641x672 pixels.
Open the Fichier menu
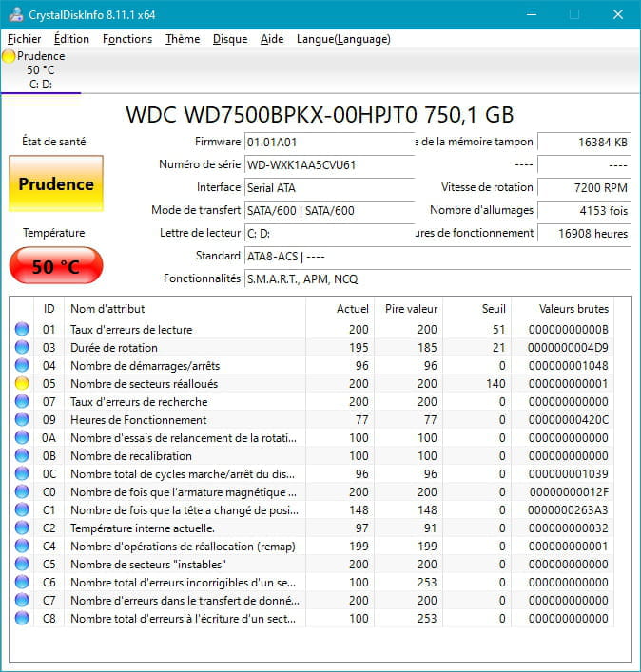tap(24, 39)
